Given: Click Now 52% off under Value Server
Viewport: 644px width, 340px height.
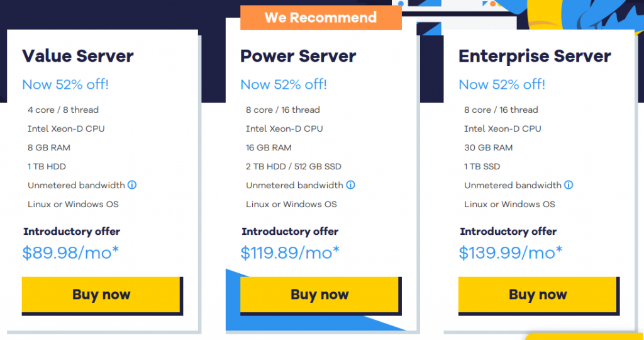Looking at the screenshot, I should pos(65,84).
